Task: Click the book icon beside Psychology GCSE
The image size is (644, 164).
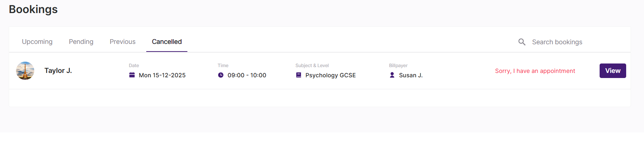Action: (299, 75)
